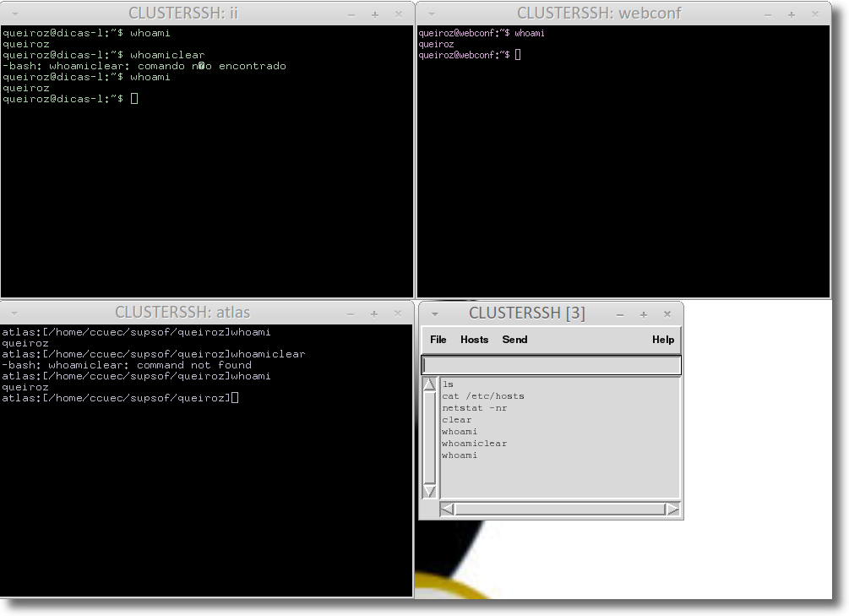Click the vertical scrollbar track in history

click(429, 438)
